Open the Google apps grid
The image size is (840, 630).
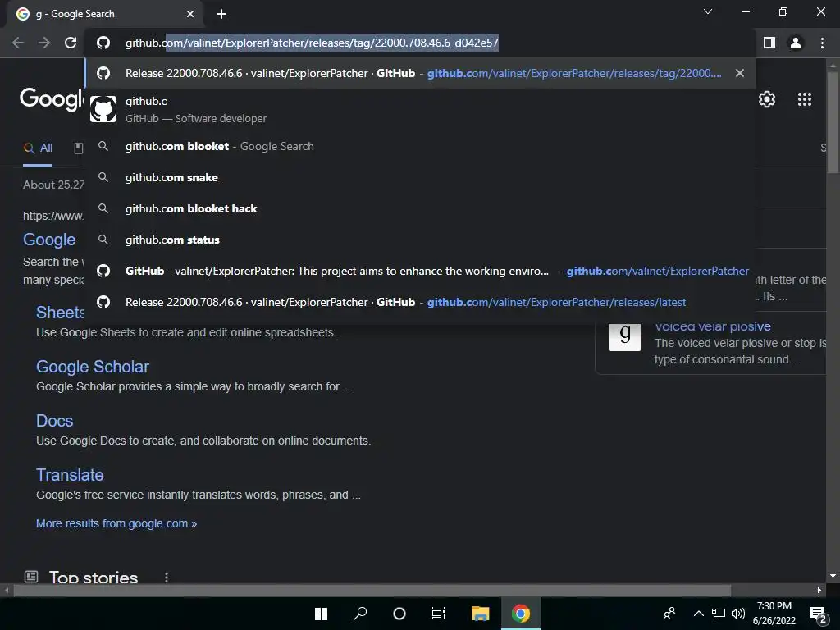pos(804,99)
